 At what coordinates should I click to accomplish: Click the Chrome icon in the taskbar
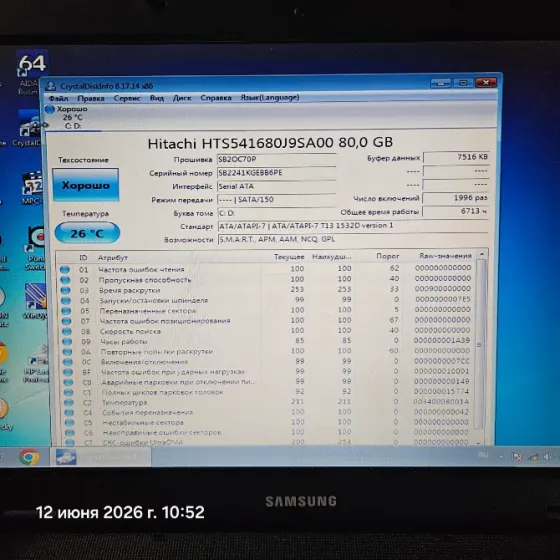point(29,457)
